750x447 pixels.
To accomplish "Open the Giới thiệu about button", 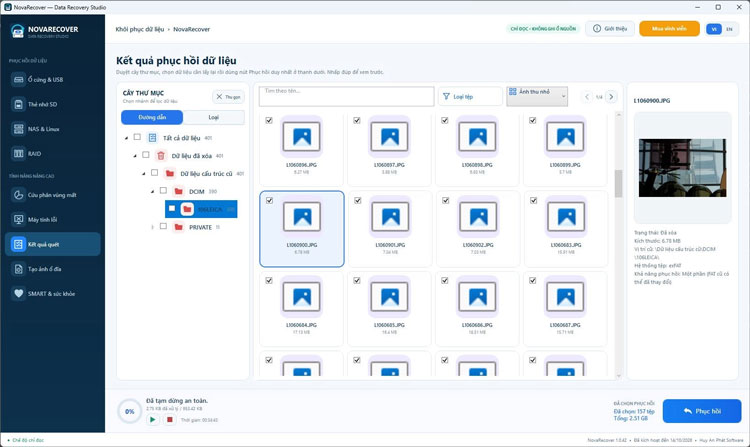I will coord(610,29).
